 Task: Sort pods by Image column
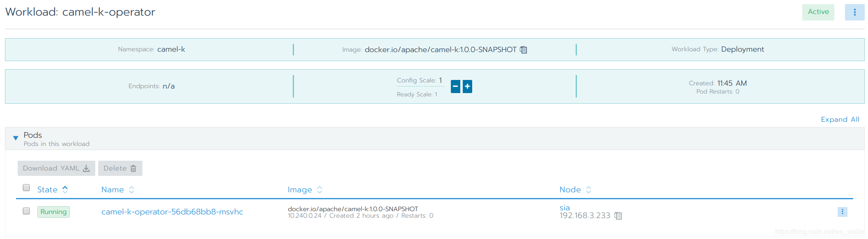point(305,190)
